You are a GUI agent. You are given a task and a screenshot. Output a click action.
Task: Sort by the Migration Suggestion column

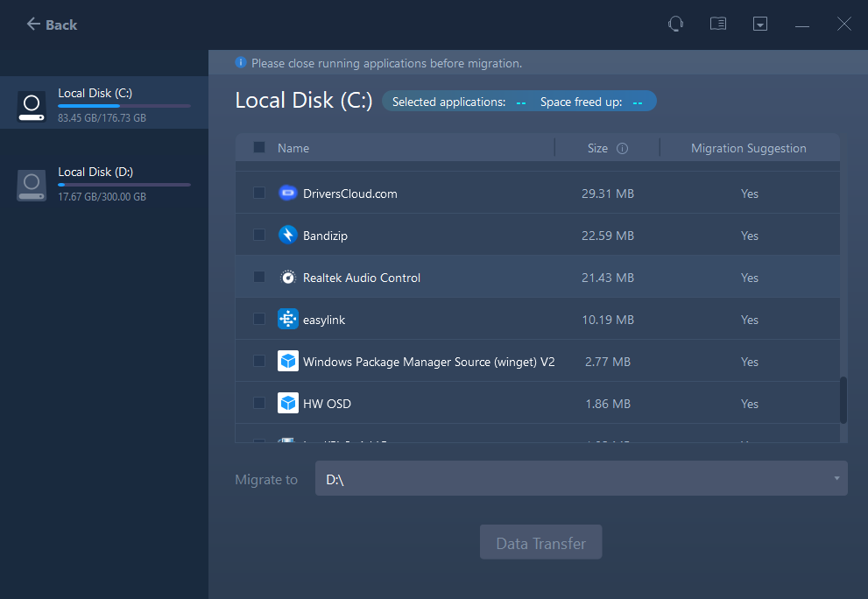click(748, 149)
